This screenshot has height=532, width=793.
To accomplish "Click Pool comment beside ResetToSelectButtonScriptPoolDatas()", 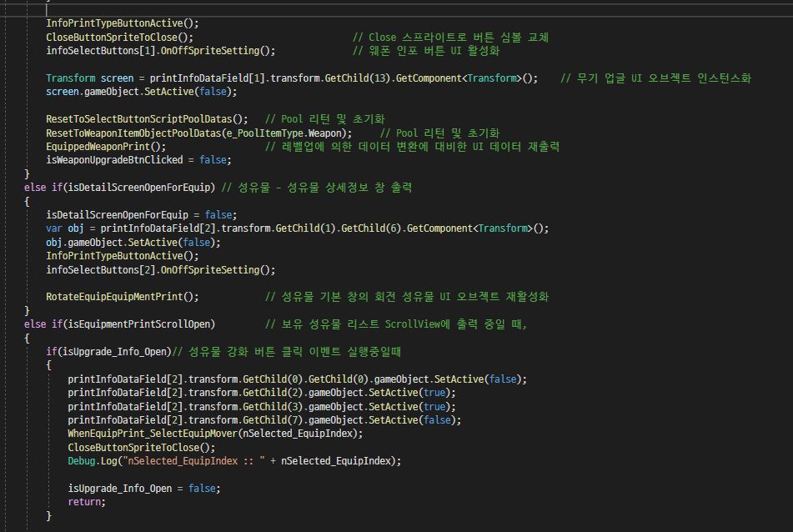I will point(325,119).
